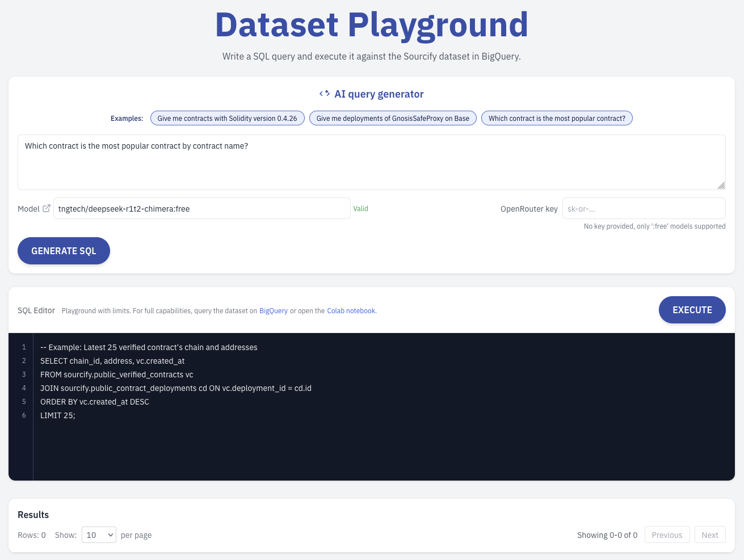This screenshot has height=560, width=744.
Task: Click the textarea resize grip icon
Action: click(x=721, y=186)
